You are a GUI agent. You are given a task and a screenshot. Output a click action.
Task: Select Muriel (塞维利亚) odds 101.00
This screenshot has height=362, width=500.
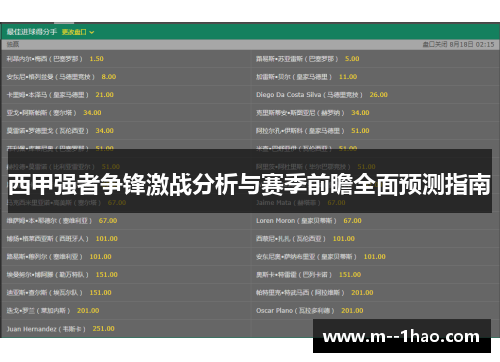[100, 257]
